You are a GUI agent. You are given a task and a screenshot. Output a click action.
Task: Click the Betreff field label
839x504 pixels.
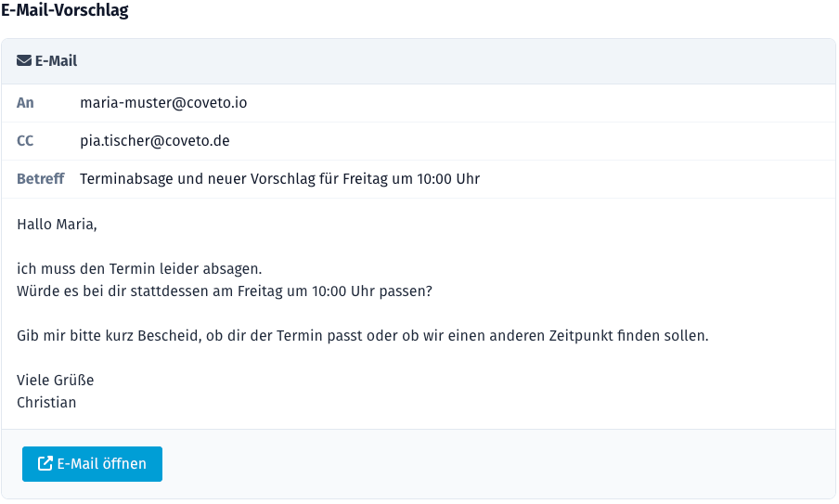pyautogui.click(x=41, y=178)
